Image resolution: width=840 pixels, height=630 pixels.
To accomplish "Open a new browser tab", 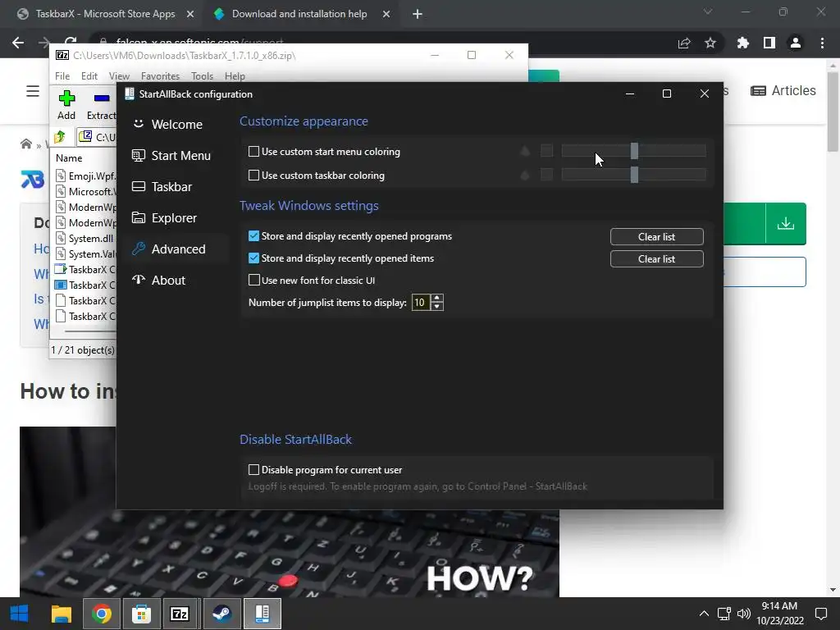I will pos(418,14).
